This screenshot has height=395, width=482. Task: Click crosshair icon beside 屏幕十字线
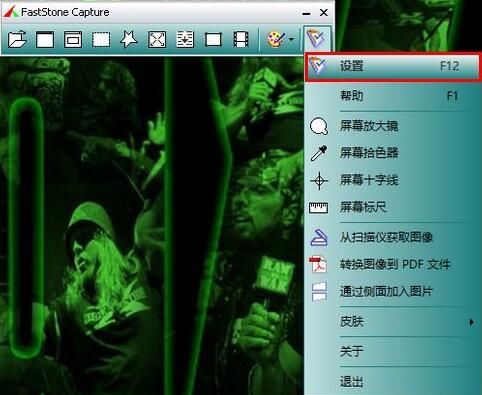(319, 181)
